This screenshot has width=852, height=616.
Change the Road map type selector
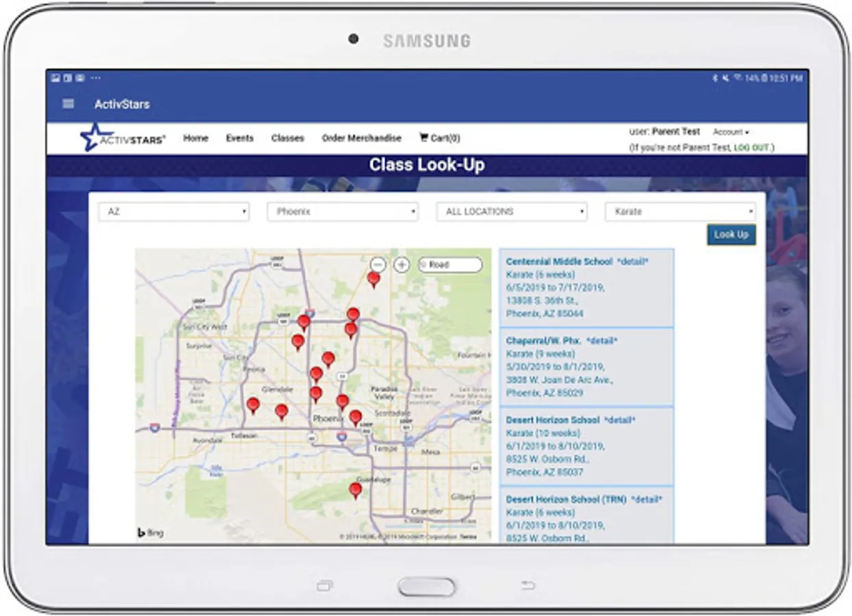tap(450, 265)
